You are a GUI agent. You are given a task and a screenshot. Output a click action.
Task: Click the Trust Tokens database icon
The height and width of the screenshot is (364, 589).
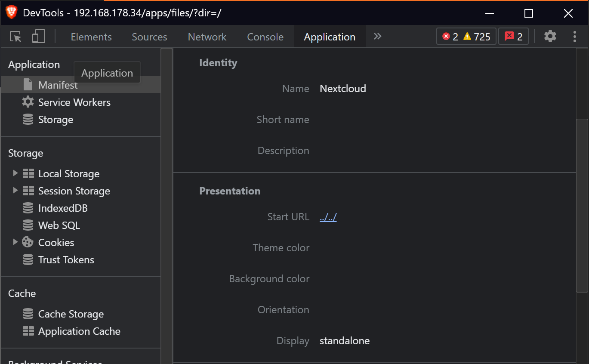[28, 259]
